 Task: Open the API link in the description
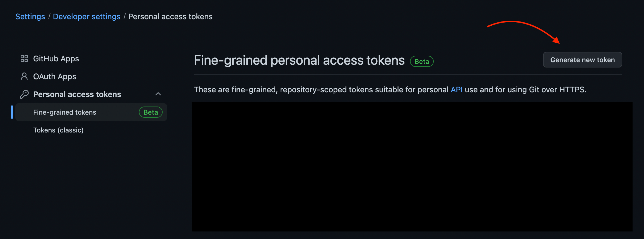[457, 90]
